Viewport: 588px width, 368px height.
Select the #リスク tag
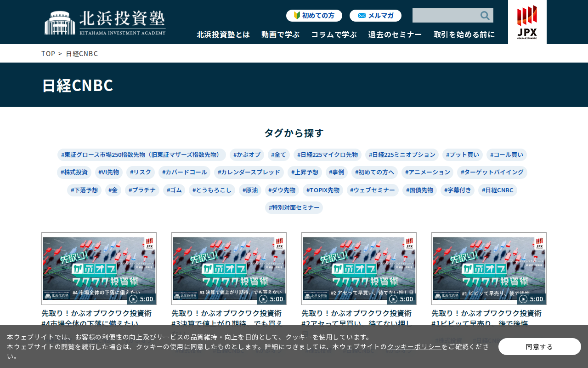coord(141,172)
